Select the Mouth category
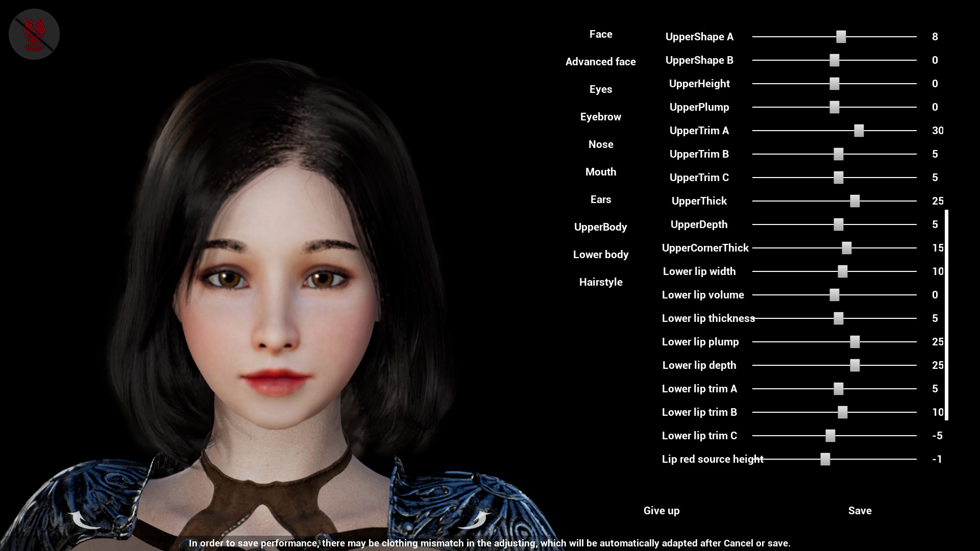Viewport: 980px width, 551px height. [601, 172]
